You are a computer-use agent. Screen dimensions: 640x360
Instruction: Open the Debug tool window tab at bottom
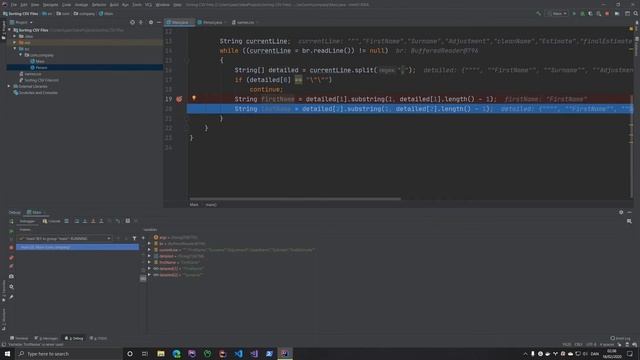point(74,338)
